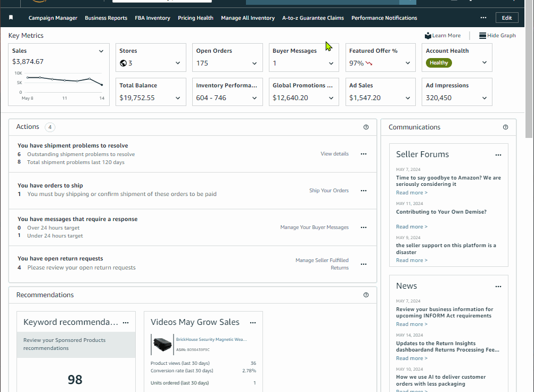Click the bookmark icon in the navigation bar
This screenshot has width=534, height=392.
(11, 18)
